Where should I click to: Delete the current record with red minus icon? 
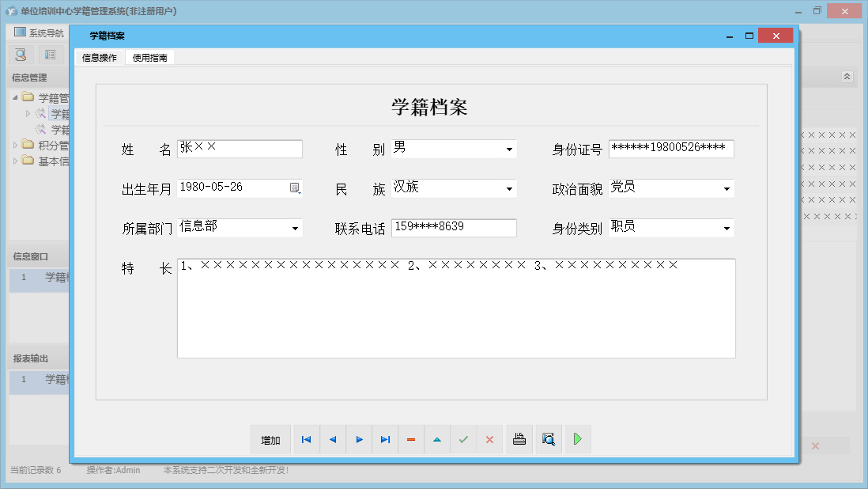[x=411, y=439]
